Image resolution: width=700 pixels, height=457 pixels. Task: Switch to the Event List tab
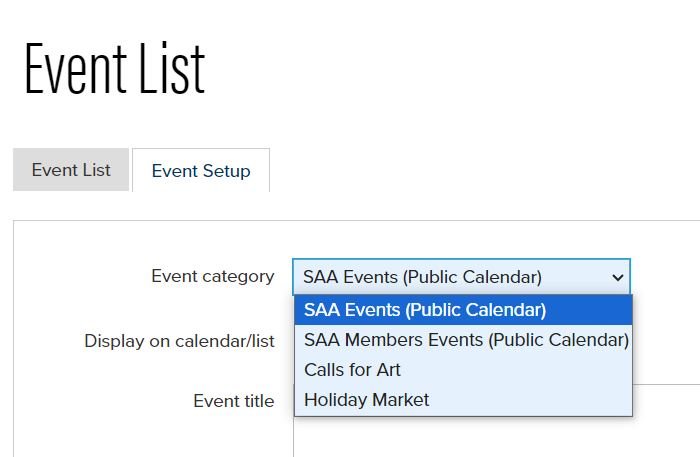coord(71,170)
